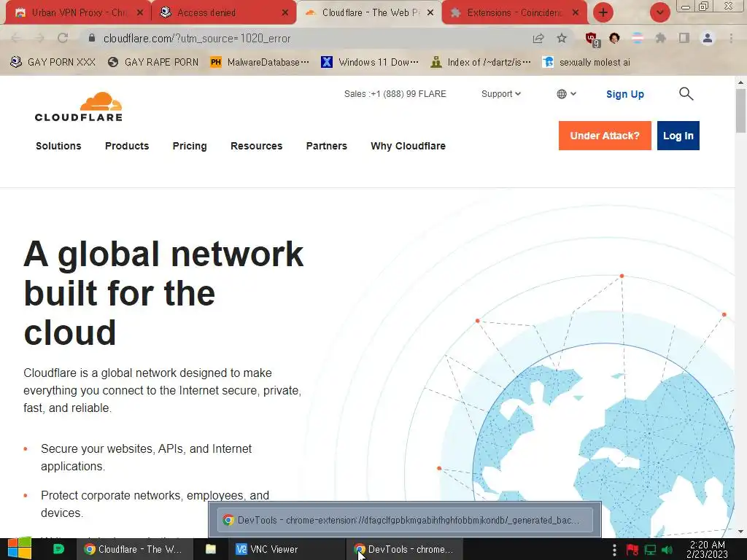The width and height of the screenshot is (747, 560).
Task: Click the sales phone number text
Action: coord(395,94)
